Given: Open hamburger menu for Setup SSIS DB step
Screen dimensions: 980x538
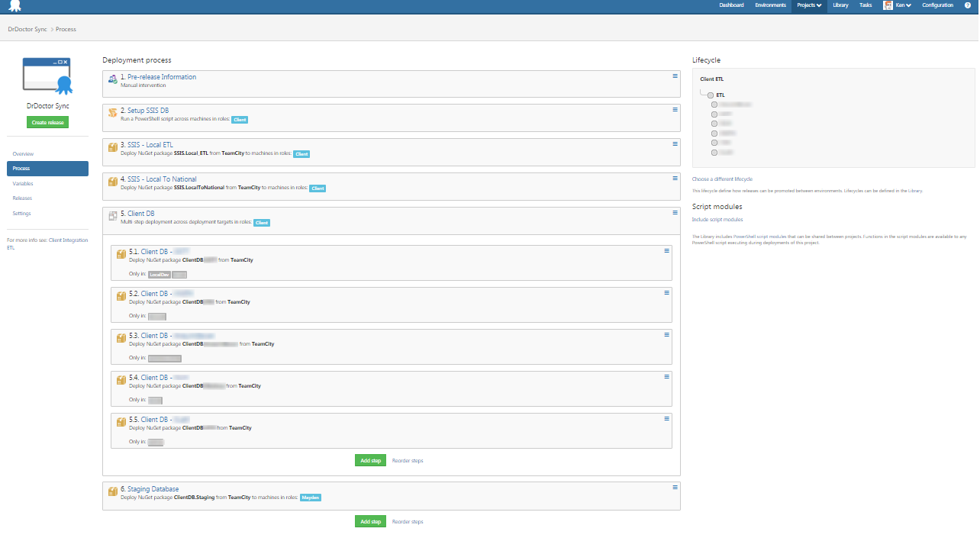Looking at the screenshot, I should [x=675, y=109].
